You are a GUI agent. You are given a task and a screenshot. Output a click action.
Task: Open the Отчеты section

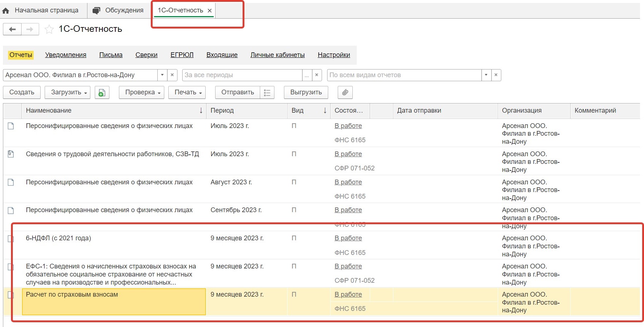coord(21,55)
